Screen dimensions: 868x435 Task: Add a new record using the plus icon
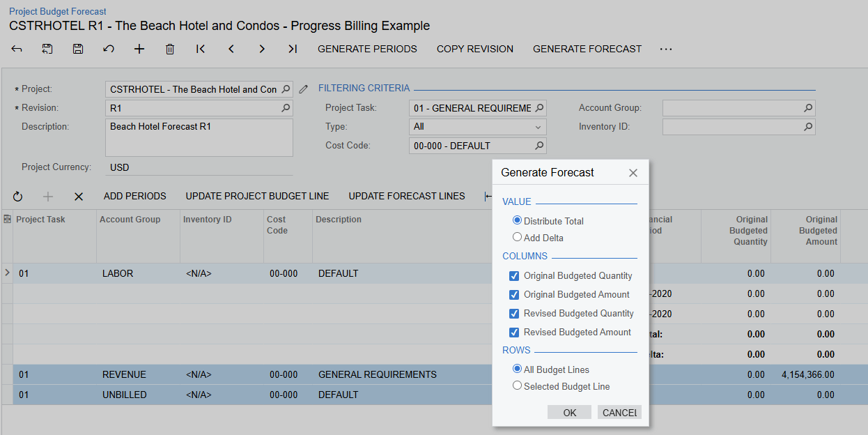point(139,49)
